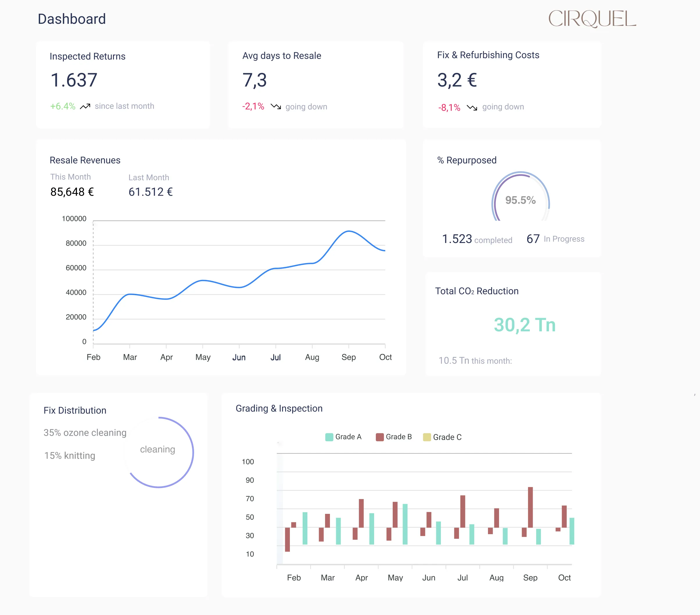Toggle Grade B legend swatch
700x615 pixels.
pyautogui.click(x=379, y=437)
